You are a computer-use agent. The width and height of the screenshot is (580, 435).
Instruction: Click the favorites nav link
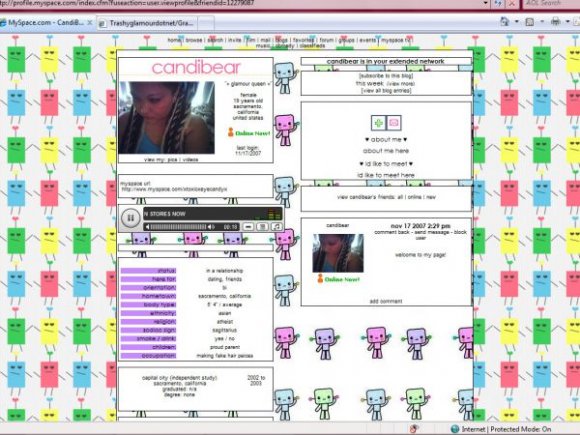click(x=304, y=40)
